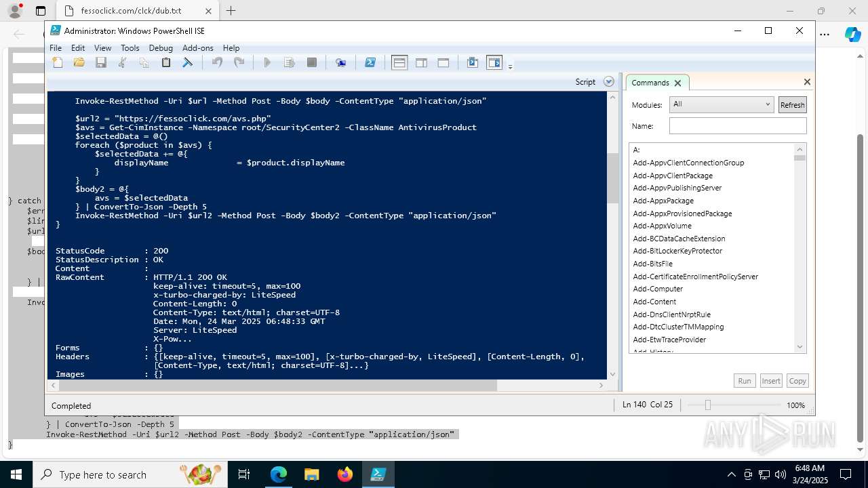Viewport: 868px width, 488px height.
Task: Select Add-AppxVolume command
Action: coord(662,226)
